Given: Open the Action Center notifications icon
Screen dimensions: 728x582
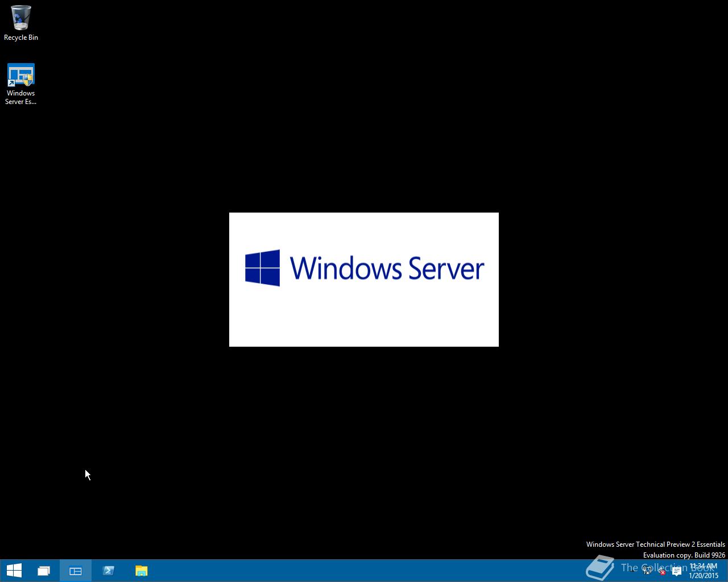Looking at the screenshot, I should [x=676, y=571].
